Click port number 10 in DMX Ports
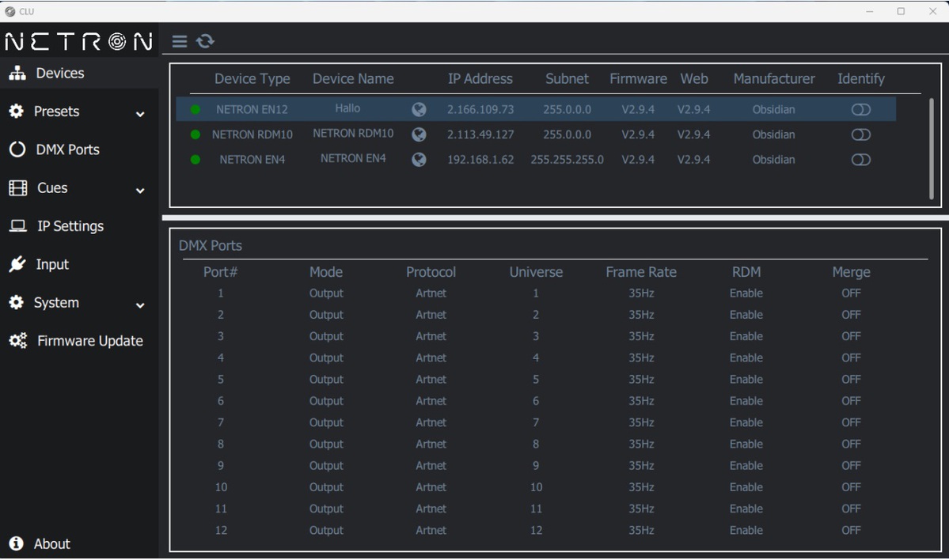This screenshot has width=949, height=560. [221, 487]
